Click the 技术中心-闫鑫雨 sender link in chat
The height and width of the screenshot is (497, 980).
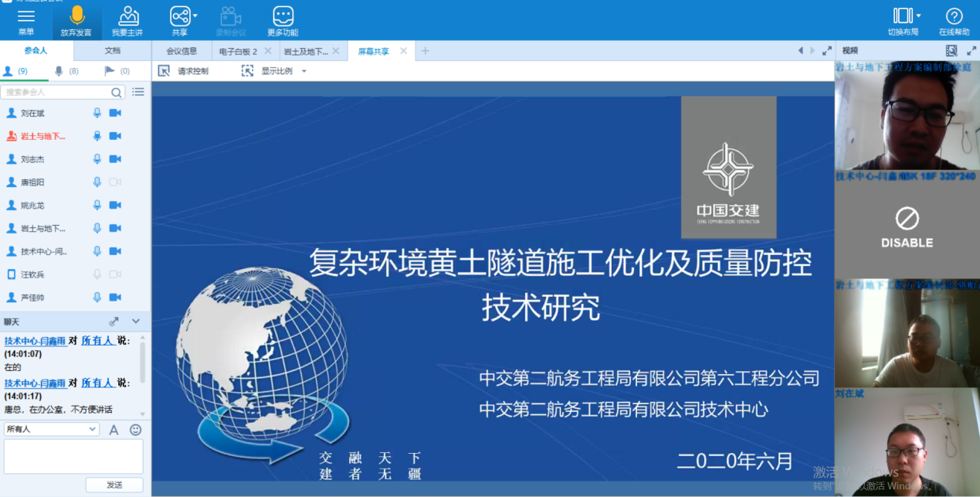(x=36, y=341)
